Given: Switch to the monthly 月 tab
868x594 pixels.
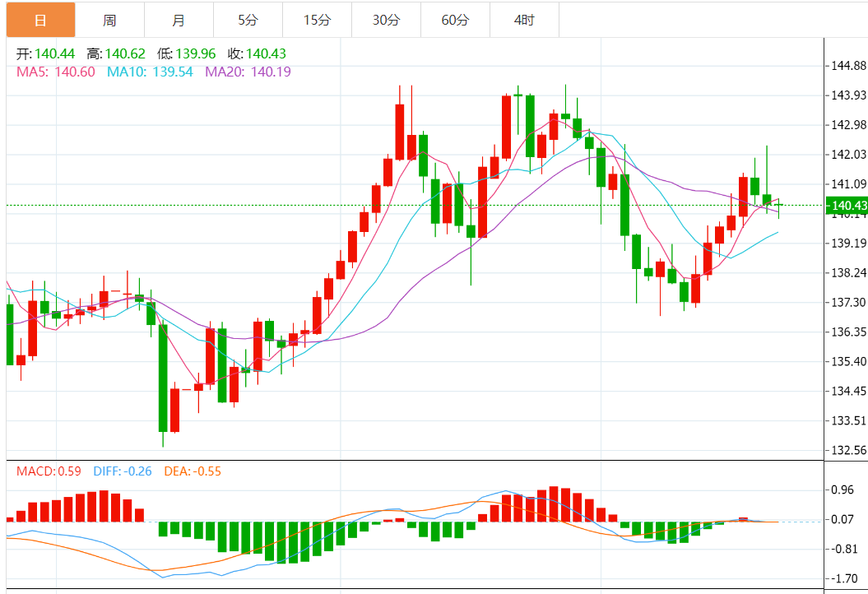Looking at the screenshot, I should [179, 20].
